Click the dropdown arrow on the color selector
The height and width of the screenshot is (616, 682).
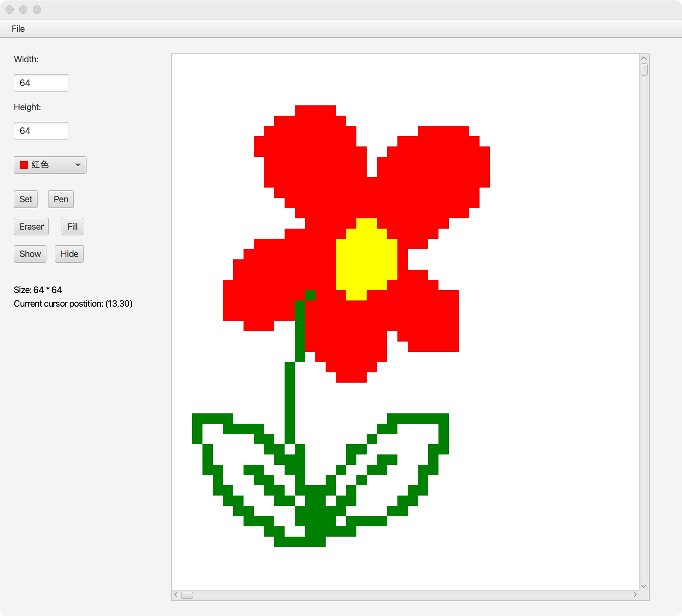[78, 165]
